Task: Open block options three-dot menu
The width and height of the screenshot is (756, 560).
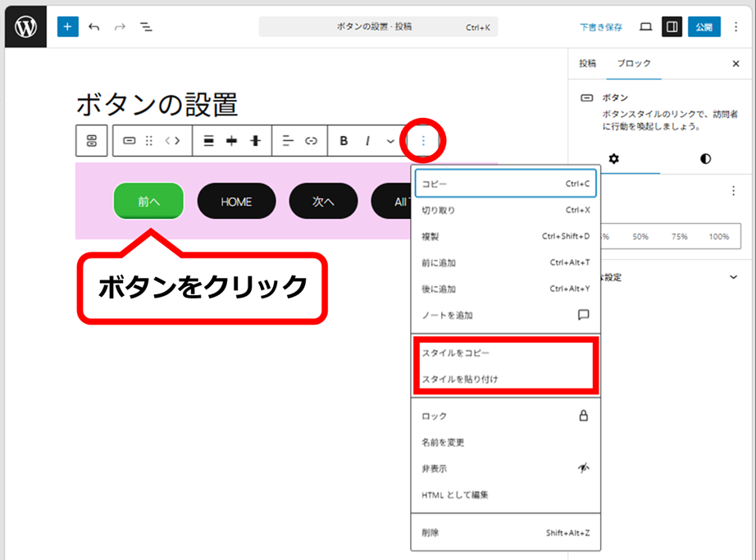Action: coord(423,141)
